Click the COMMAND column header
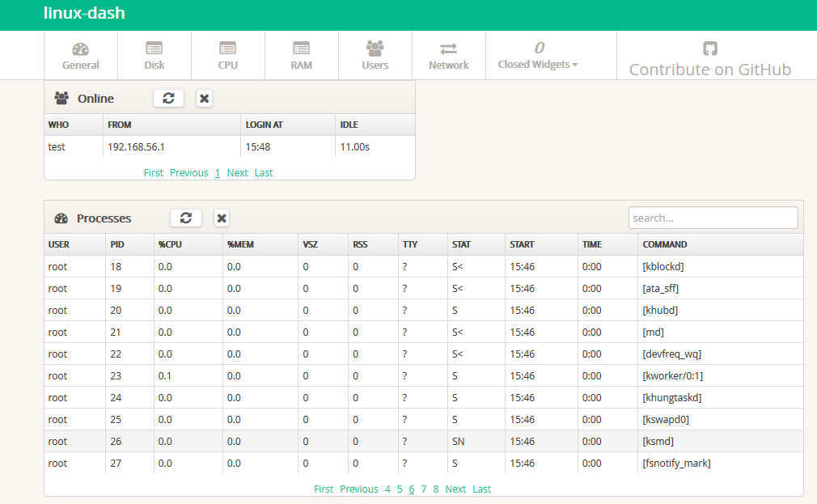 click(x=665, y=244)
